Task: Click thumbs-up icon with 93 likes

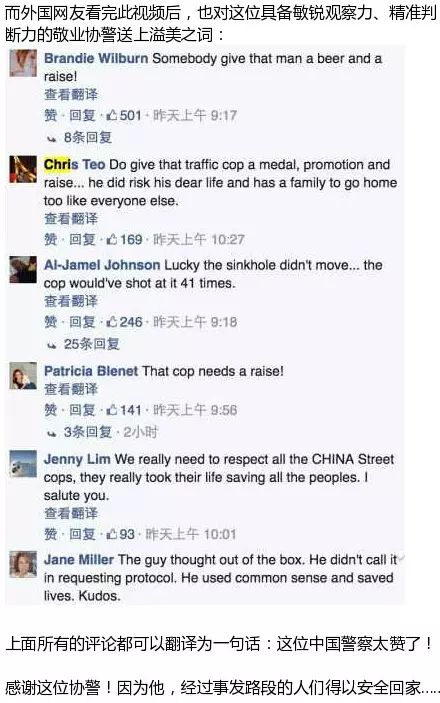Action: (x=112, y=534)
